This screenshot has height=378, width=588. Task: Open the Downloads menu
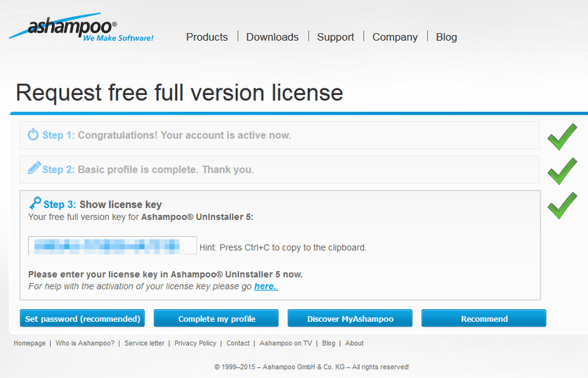pos(273,37)
